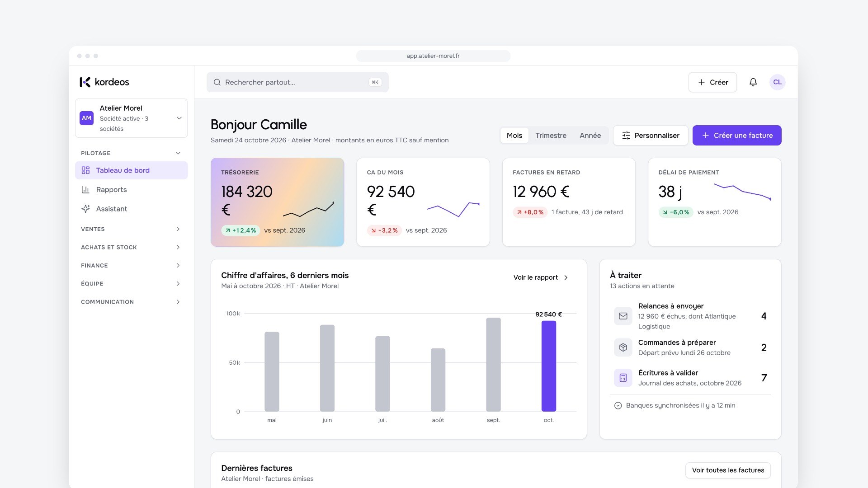
Task: Click the sept. bar in revenue chart
Action: [493, 365]
